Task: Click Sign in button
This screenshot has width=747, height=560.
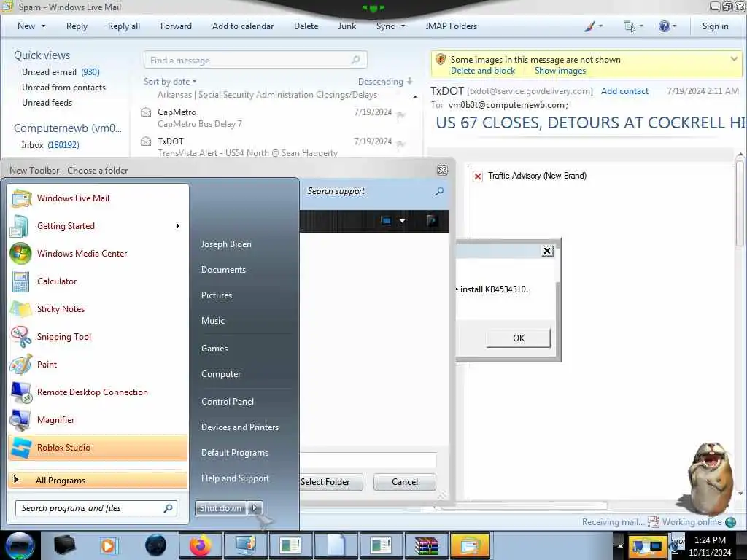Action: pos(715,26)
